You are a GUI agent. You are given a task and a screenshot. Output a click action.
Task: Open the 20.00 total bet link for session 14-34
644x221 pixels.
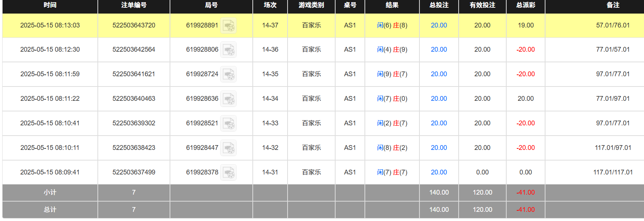pyautogui.click(x=438, y=99)
